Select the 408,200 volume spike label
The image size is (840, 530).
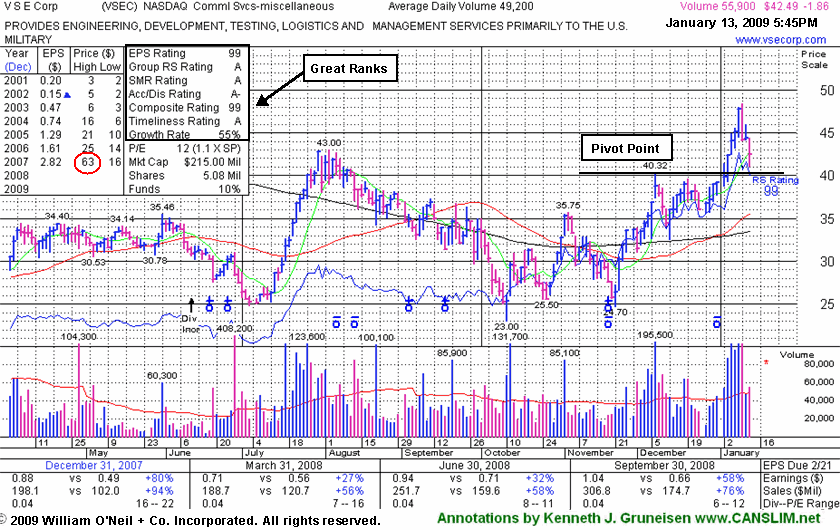[x=234, y=328]
